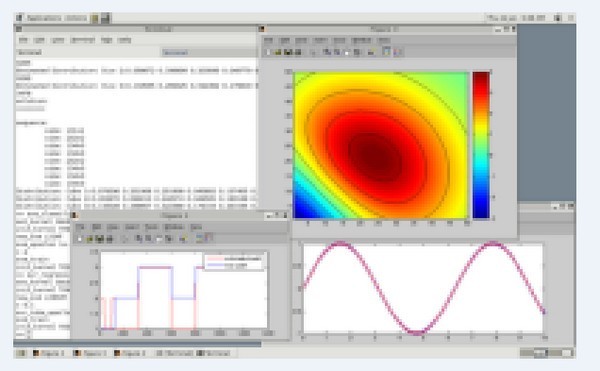Open Actions menu in top GNOME panel

coord(76,18)
